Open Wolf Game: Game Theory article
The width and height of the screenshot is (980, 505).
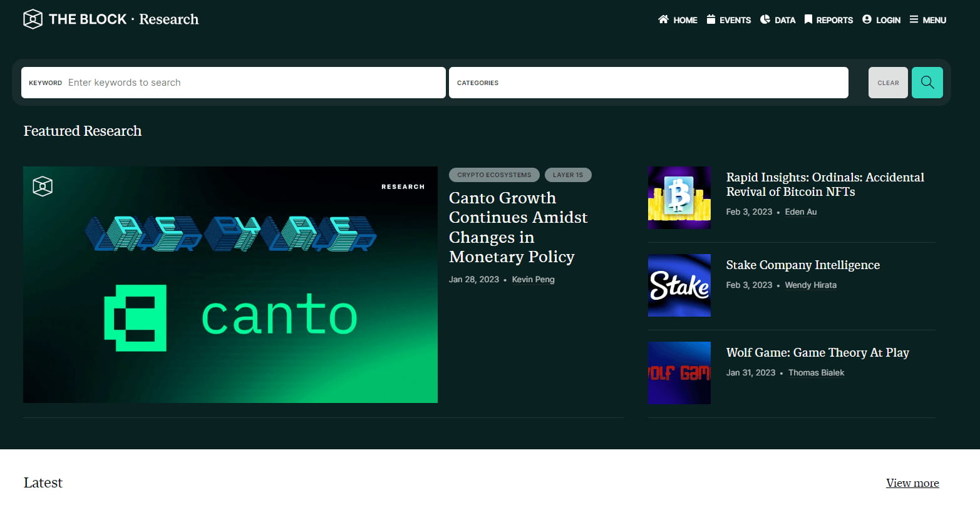coord(817,353)
